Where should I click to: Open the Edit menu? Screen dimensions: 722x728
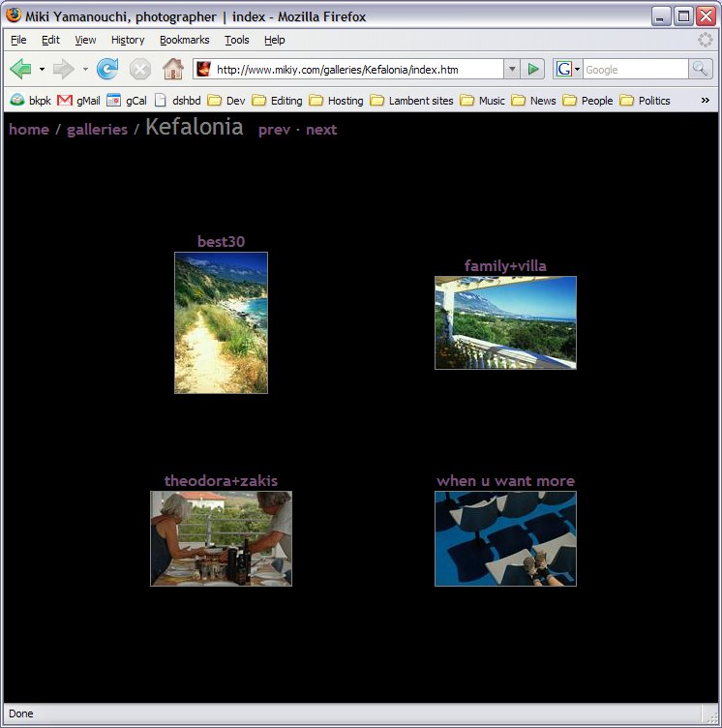tap(50, 40)
